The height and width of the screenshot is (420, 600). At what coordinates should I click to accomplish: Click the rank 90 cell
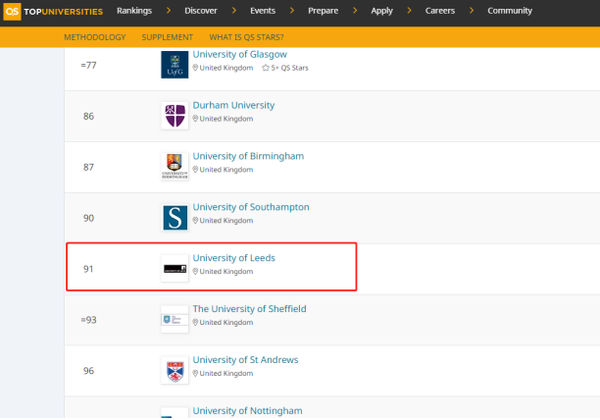(x=88, y=218)
